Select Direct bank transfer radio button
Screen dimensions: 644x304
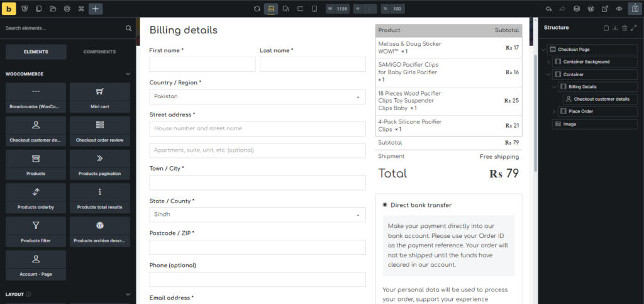pyautogui.click(x=384, y=205)
